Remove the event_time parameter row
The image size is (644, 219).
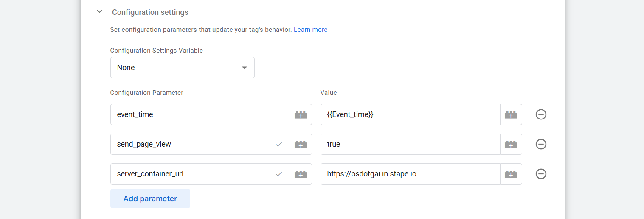(x=541, y=114)
